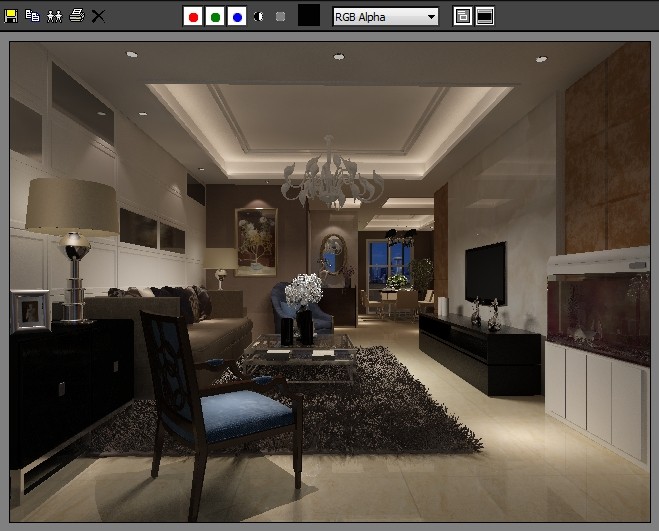The width and height of the screenshot is (659, 531).
Task: Print the rendered image
Action: (76, 16)
